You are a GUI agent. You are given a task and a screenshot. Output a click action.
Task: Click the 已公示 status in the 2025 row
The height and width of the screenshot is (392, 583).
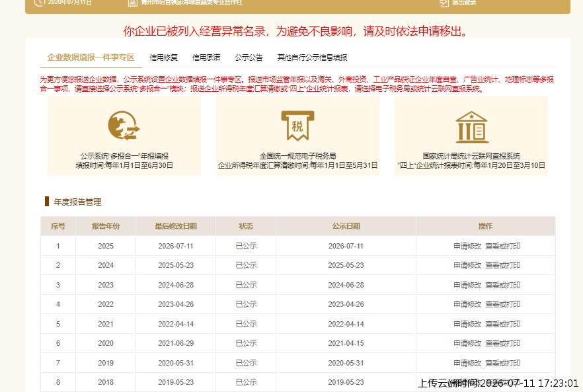pos(246,246)
